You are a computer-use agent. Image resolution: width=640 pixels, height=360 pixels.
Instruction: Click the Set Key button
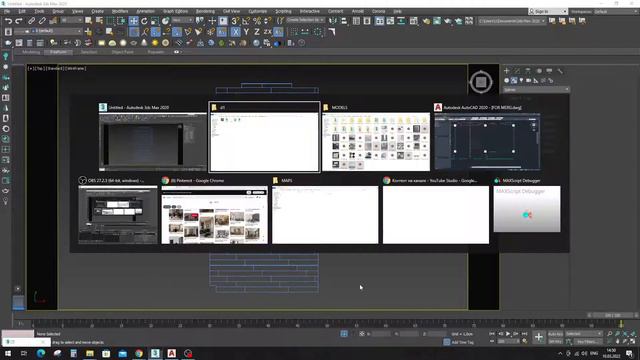[555, 342]
